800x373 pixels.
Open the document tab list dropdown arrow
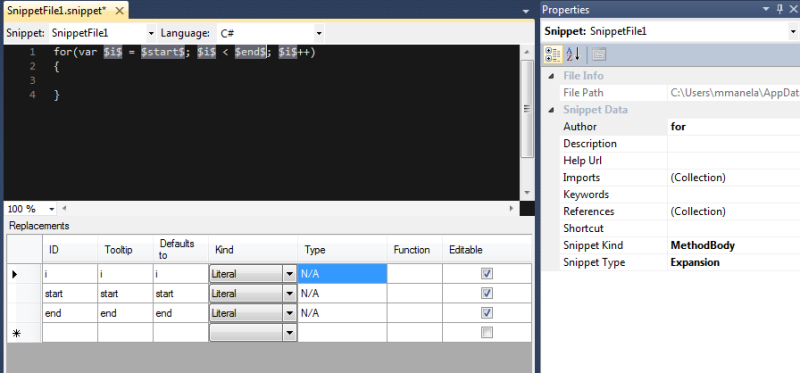click(x=527, y=11)
